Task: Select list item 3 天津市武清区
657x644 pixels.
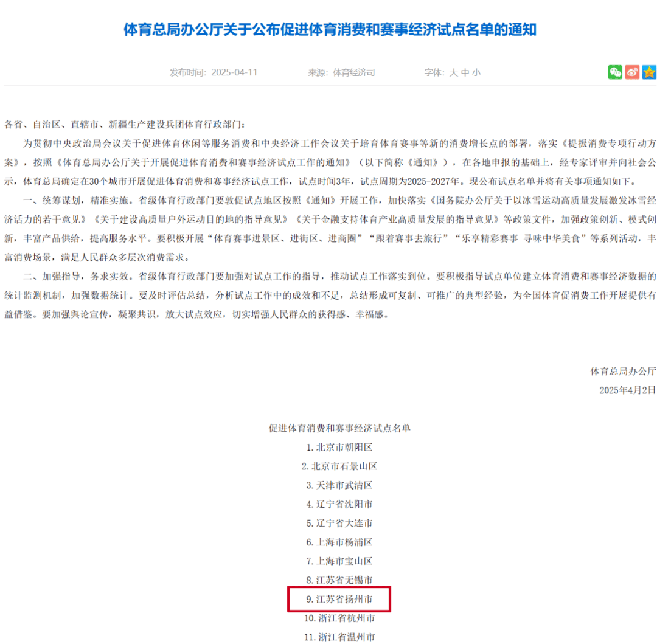Action: 339,485
